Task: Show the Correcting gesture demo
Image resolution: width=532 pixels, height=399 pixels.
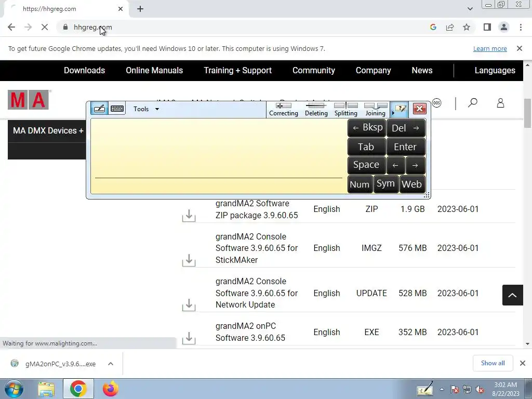Action: (x=283, y=109)
